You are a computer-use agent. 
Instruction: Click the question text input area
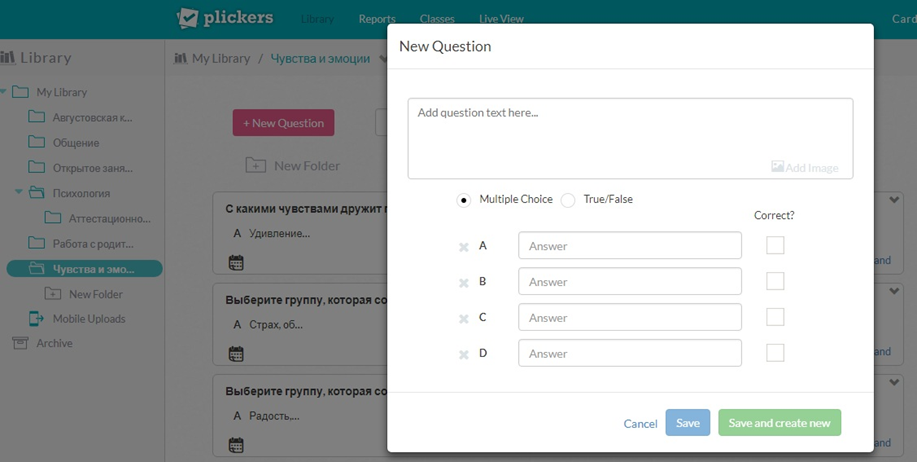click(630, 130)
